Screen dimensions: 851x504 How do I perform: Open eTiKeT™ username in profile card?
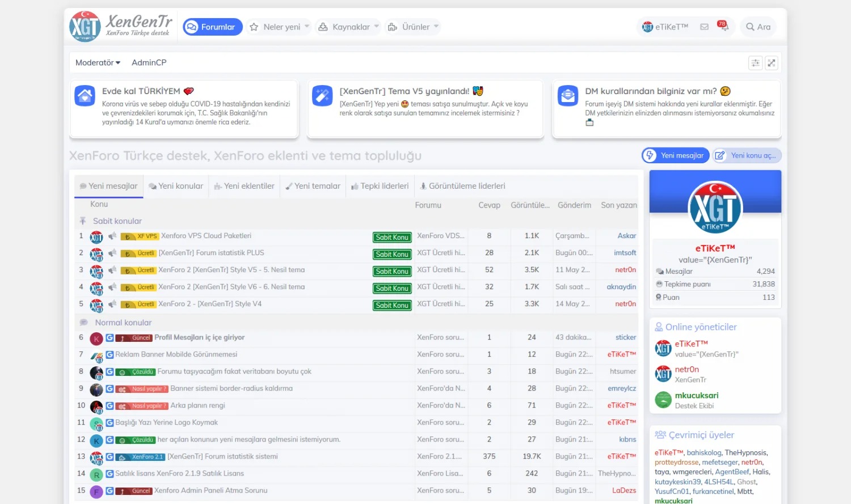715,248
